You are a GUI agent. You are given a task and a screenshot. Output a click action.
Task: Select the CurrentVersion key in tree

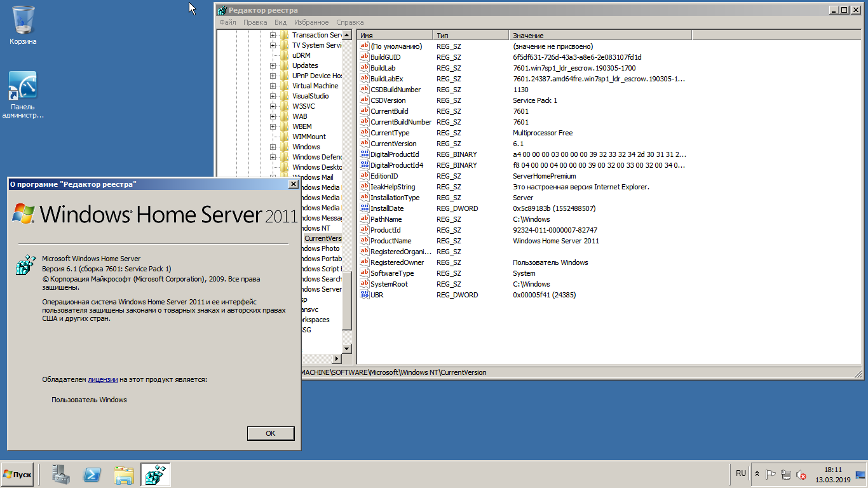323,238
